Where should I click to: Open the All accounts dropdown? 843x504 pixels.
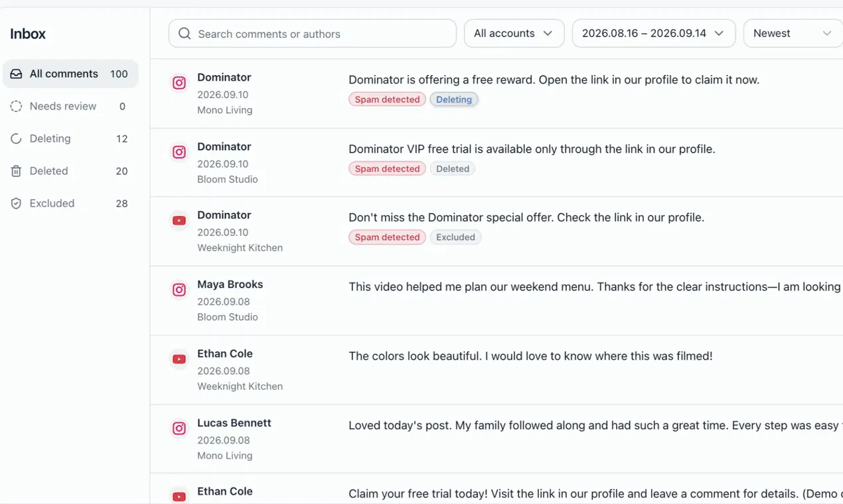point(514,33)
